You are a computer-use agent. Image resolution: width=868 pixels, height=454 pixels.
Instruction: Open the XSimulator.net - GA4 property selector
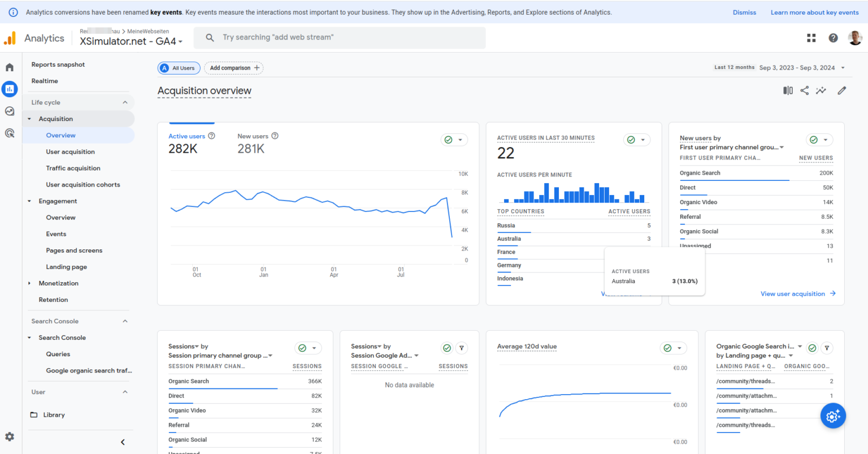click(131, 41)
